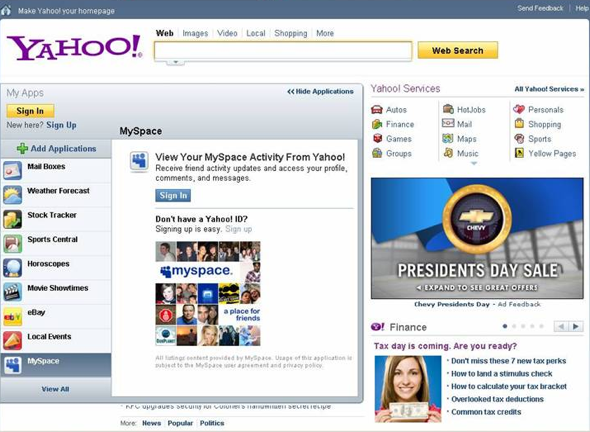Screen dimensions: 590x432
Task: Switch to the Shopping search tab
Action: pos(290,33)
